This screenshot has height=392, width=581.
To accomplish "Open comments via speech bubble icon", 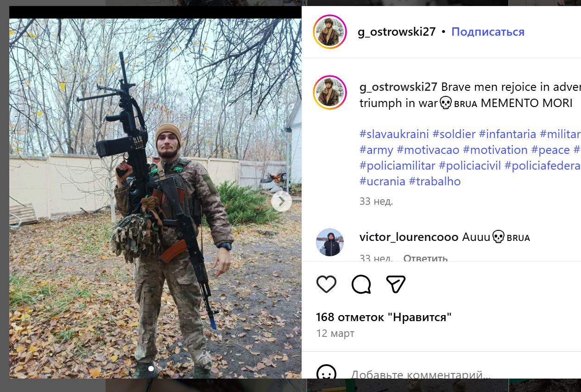I will point(361,284).
